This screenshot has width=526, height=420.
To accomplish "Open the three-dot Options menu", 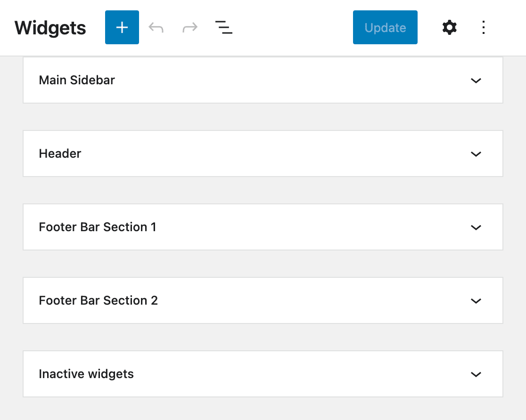I will 484,28.
